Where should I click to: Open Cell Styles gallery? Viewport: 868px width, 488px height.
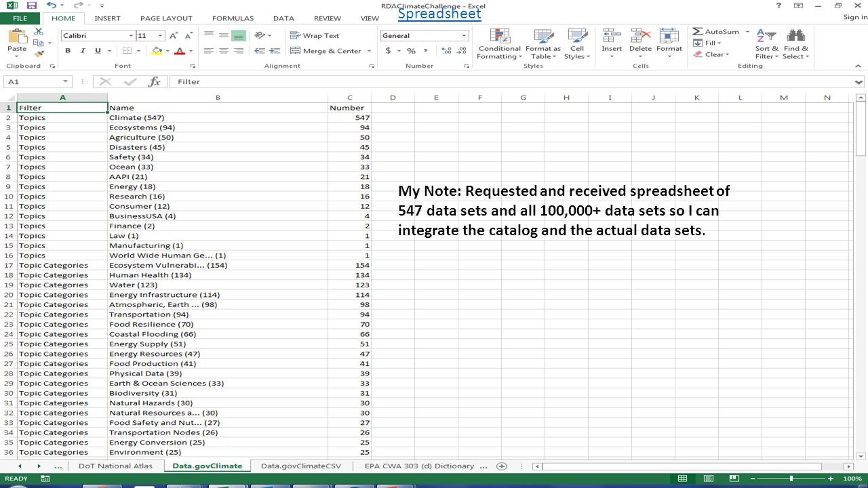pyautogui.click(x=577, y=44)
